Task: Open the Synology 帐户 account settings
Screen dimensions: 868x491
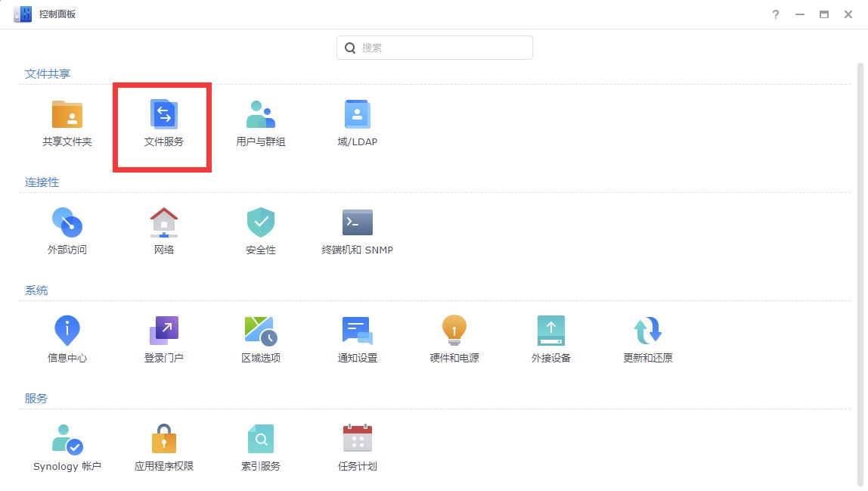Action: pos(67,449)
